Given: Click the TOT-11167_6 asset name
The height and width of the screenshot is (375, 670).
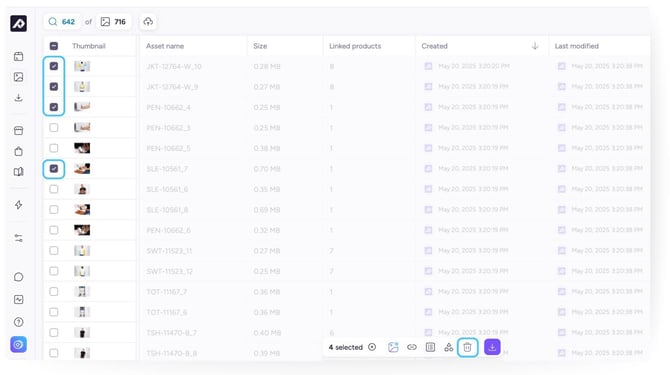Looking at the screenshot, I should [x=167, y=312].
